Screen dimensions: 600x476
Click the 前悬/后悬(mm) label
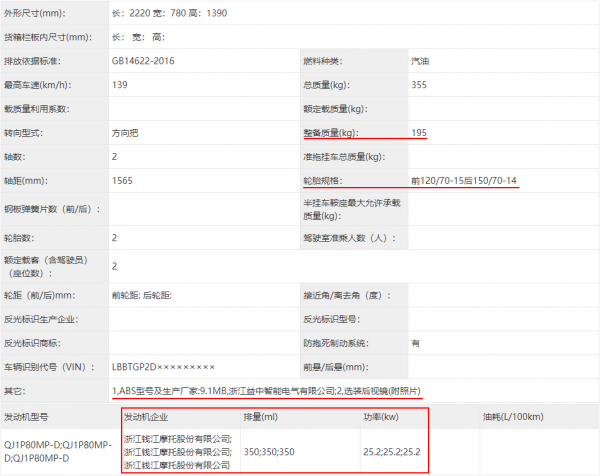coord(336,367)
